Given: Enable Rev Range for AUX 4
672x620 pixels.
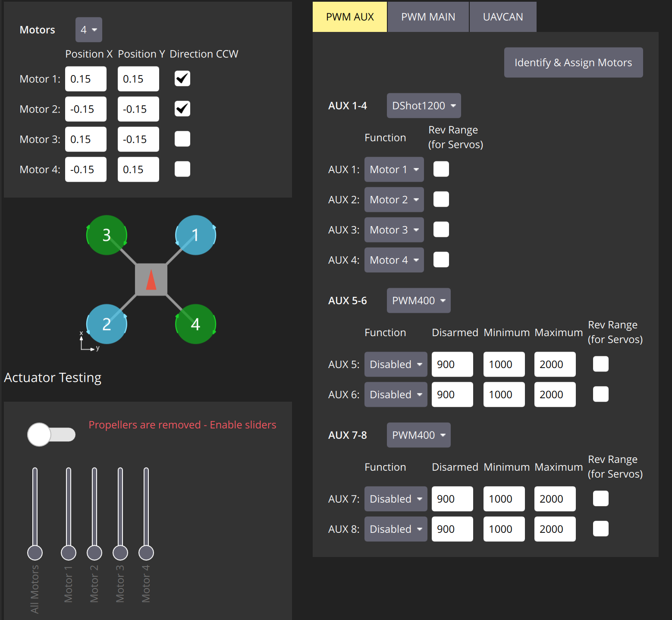Looking at the screenshot, I should (x=441, y=260).
